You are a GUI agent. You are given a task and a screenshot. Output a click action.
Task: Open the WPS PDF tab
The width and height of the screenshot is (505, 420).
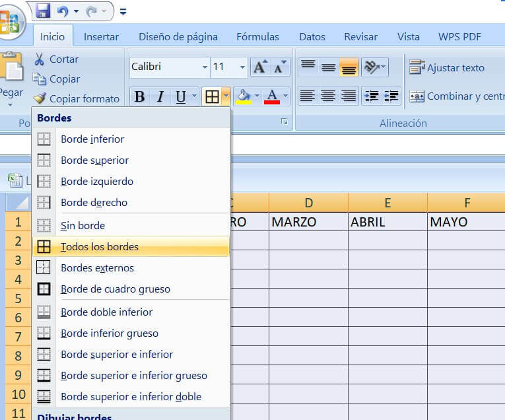[x=459, y=37]
